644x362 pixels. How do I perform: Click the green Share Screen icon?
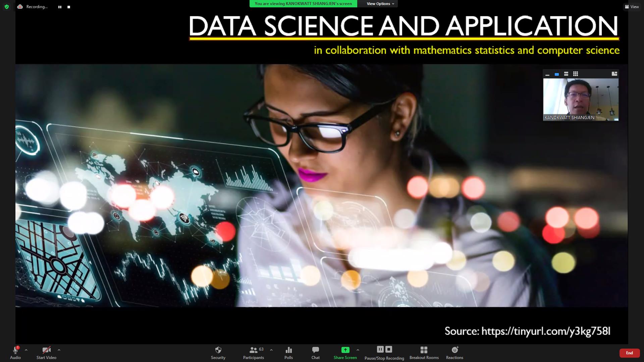click(x=345, y=350)
